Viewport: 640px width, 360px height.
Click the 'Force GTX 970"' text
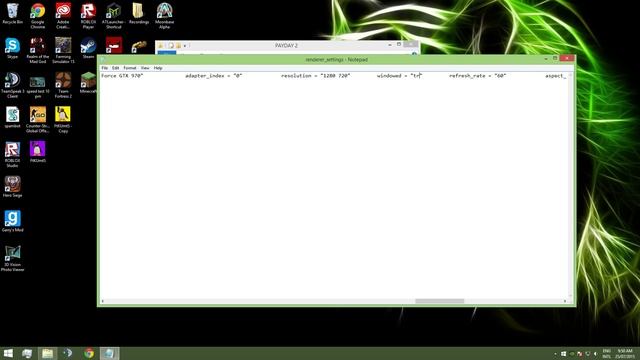click(122, 76)
